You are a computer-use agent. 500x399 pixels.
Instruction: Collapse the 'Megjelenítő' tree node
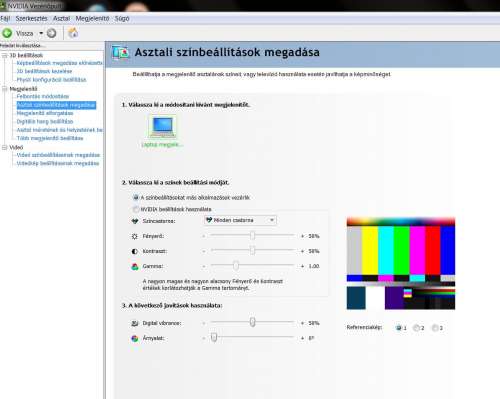click(x=5, y=89)
